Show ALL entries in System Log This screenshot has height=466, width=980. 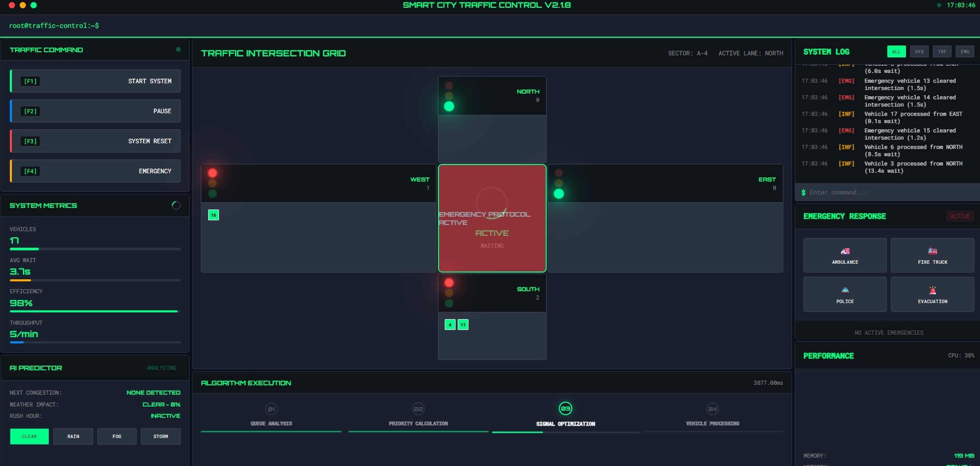tap(896, 52)
